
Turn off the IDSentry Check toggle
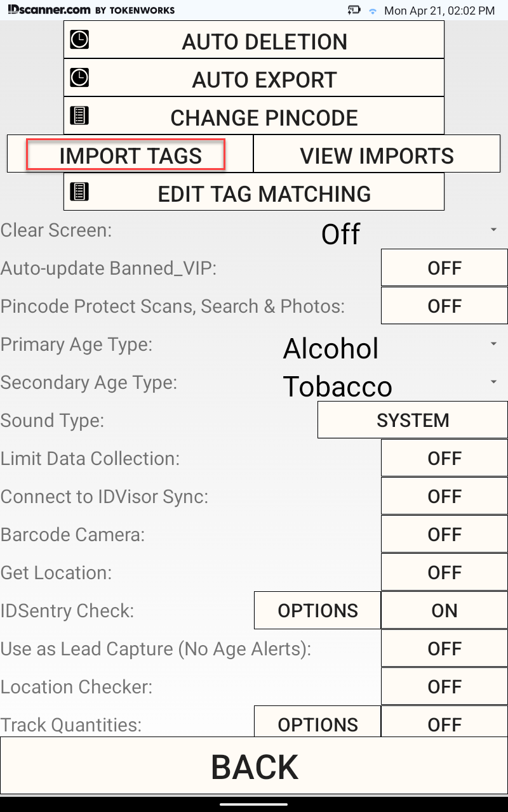[444, 611]
